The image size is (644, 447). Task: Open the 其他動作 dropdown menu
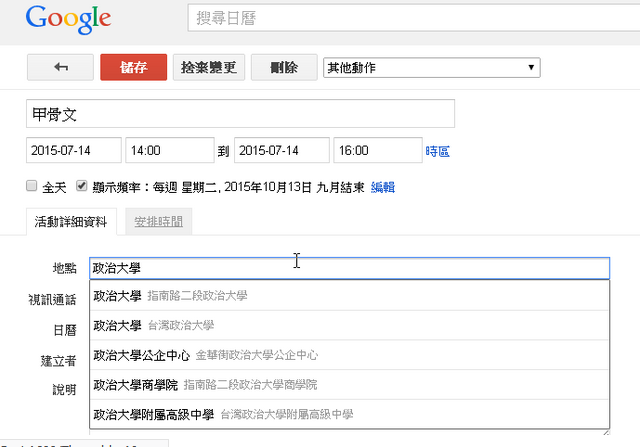click(x=431, y=68)
